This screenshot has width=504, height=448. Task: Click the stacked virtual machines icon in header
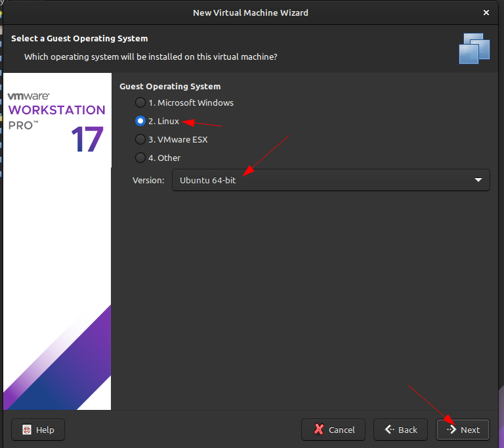tap(474, 48)
